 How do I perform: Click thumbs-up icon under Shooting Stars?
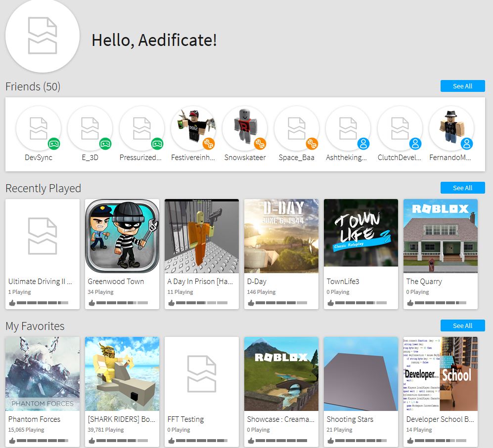click(330, 441)
